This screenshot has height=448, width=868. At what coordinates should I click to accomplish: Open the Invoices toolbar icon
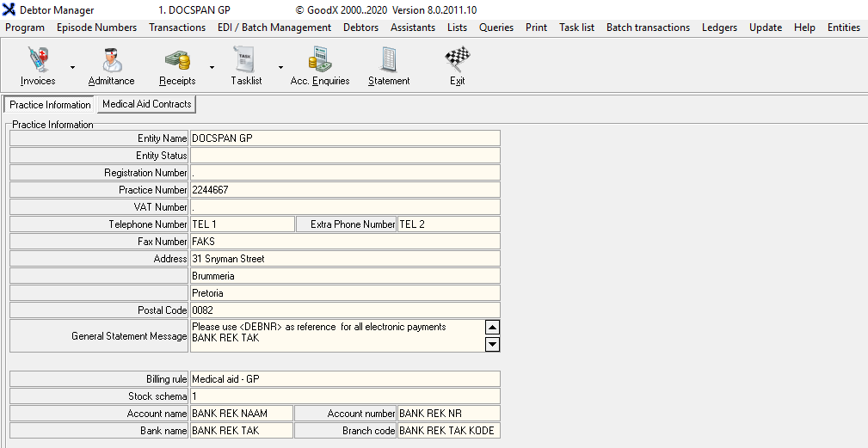point(38,61)
